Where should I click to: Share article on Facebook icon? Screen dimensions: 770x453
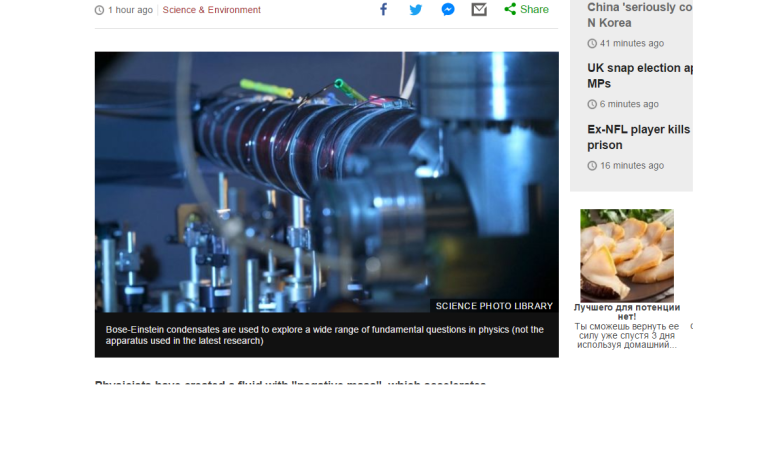[384, 9]
